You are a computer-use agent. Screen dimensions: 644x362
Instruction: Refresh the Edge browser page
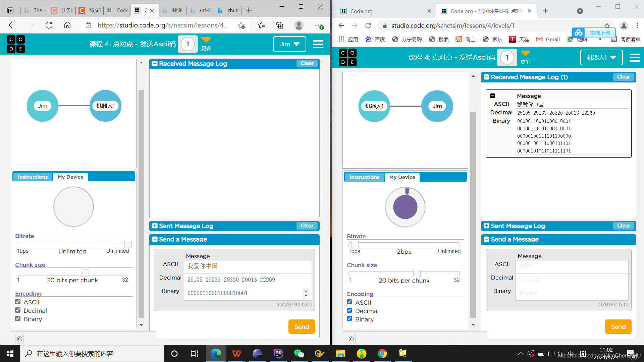pyautogui.click(x=49, y=25)
